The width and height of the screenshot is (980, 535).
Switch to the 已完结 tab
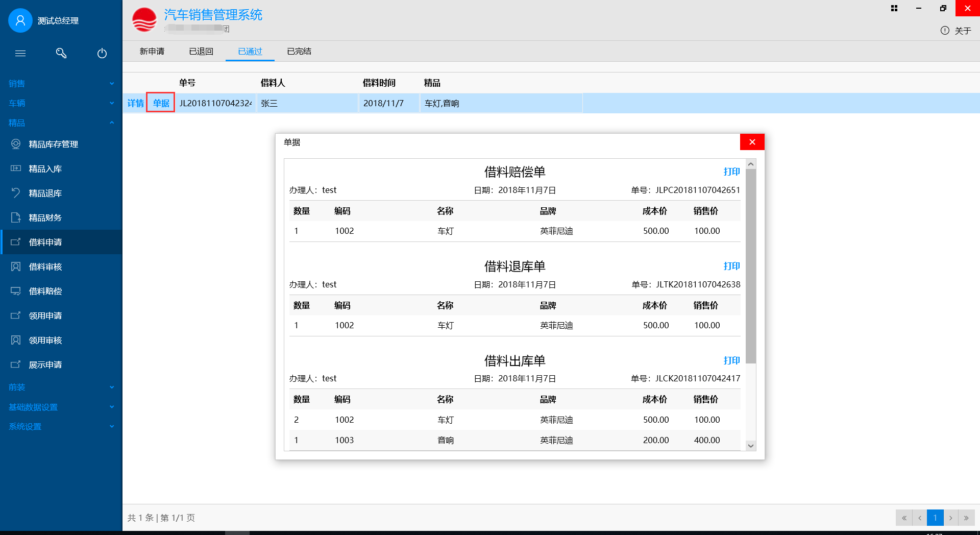click(x=299, y=52)
